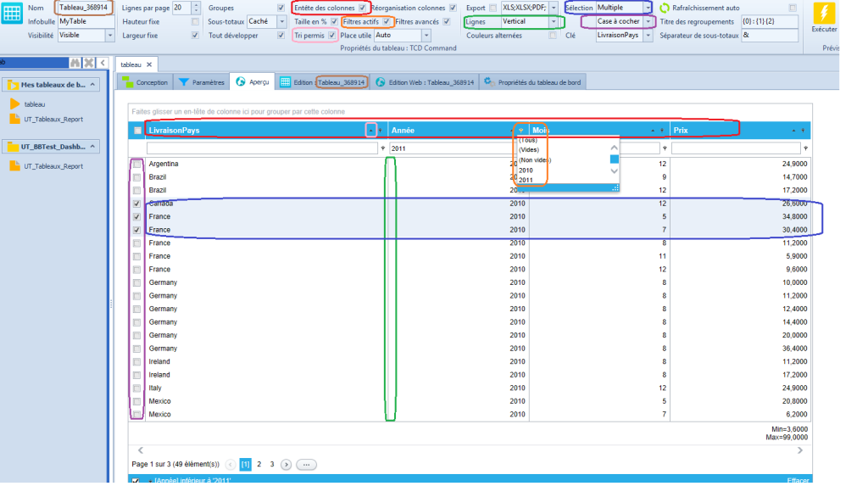Click the Effacer filter link

coord(798,480)
